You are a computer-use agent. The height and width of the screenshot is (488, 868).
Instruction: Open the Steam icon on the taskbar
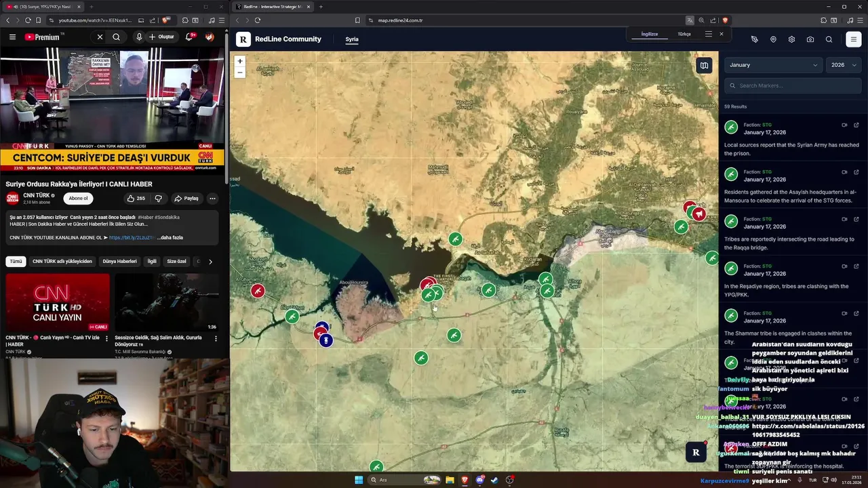(494, 480)
